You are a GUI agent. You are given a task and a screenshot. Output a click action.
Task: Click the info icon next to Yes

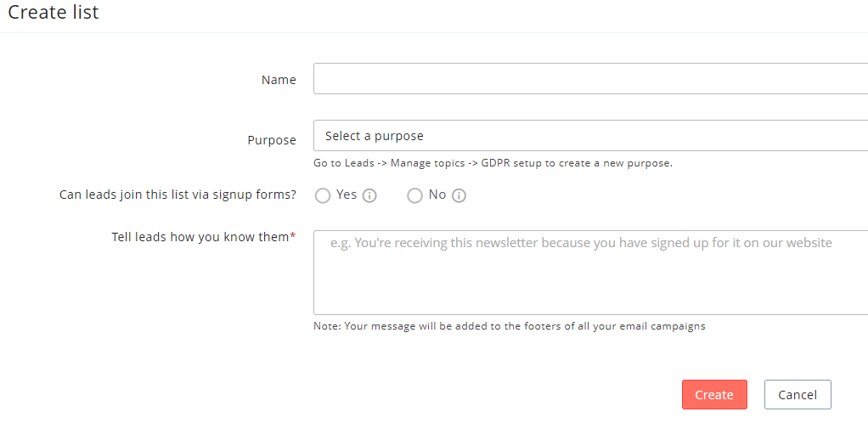[369, 195]
